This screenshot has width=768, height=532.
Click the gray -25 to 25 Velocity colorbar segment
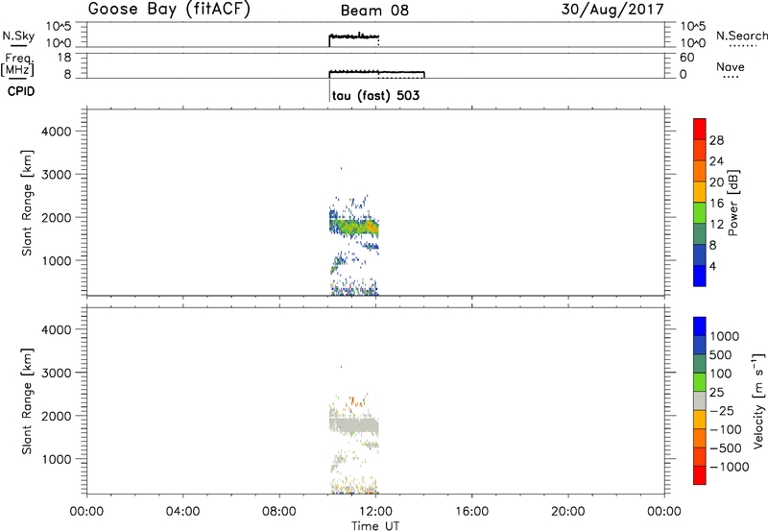(x=700, y=400)
